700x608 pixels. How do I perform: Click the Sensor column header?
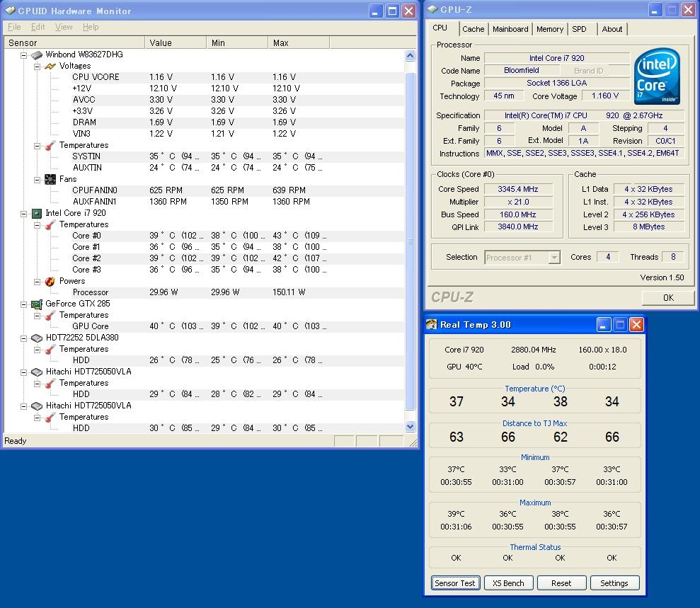point(74,43)
